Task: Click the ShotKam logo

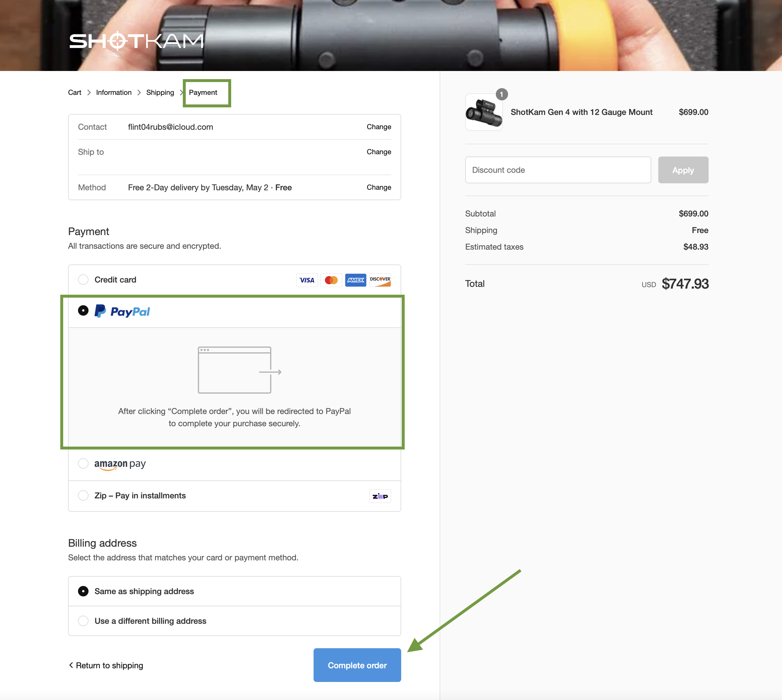Action: tap(136, 41)
